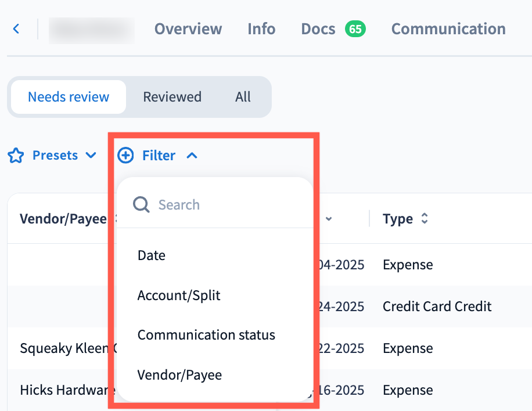532x411 pixels.
Task: Click the sort arrows next to Type
Action: (x=425, y=219)
